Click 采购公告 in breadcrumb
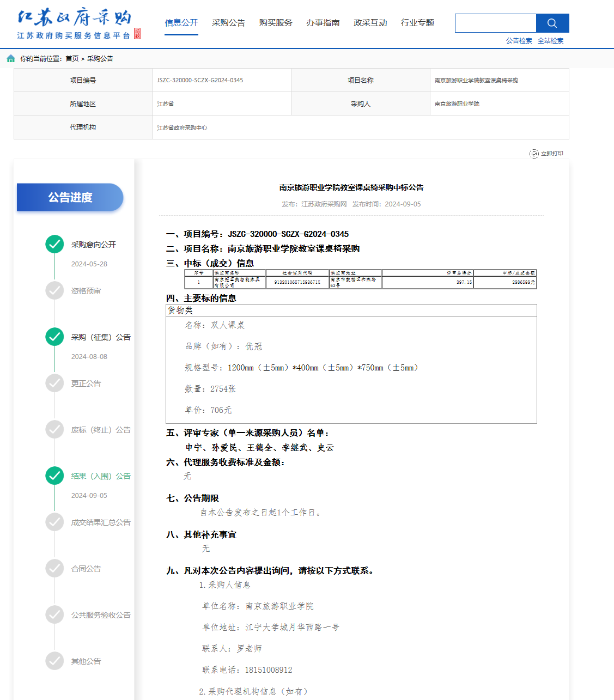This screenshot has width=614, height=700. pyautogui.click(x=100, y=59)
